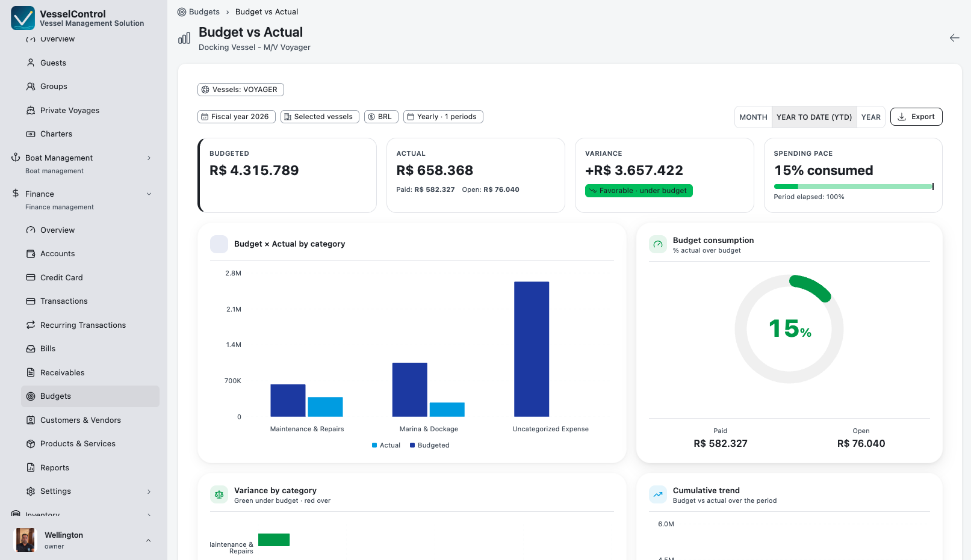Screen dimensions: 971x560
Task: Click the Budgets breadcrumb link
Action: [199, 11]
